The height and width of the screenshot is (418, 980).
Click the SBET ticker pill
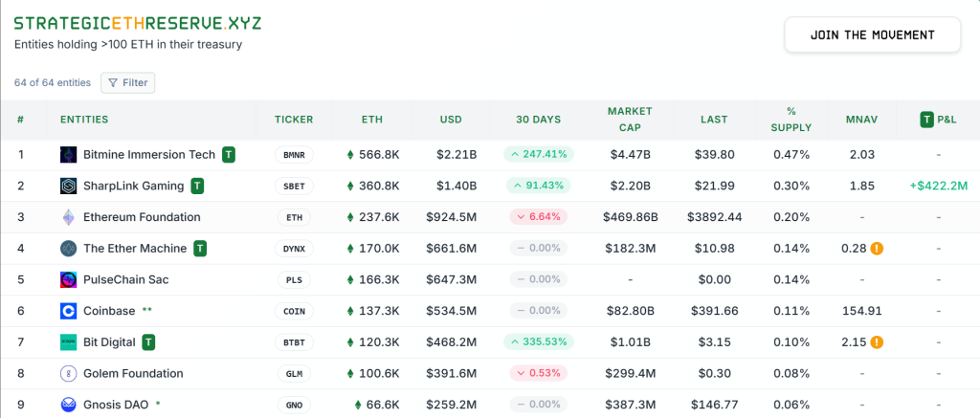point(294,187)
